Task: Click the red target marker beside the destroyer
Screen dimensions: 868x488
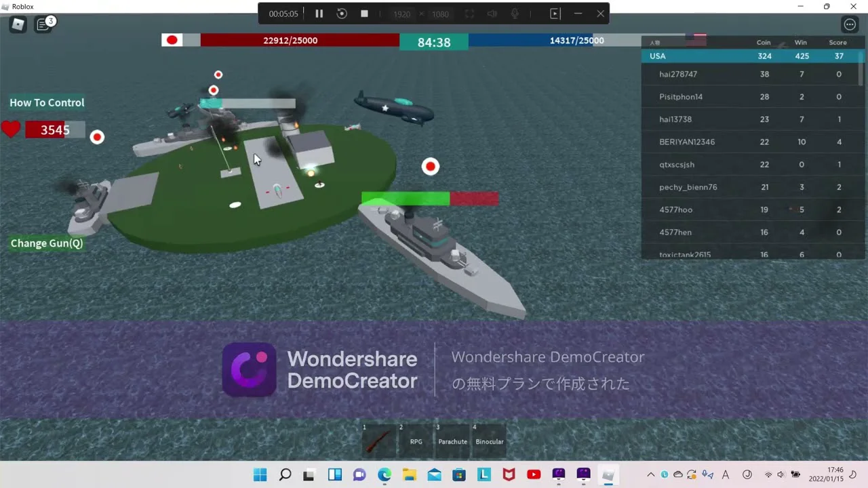Action: (431, 166)
